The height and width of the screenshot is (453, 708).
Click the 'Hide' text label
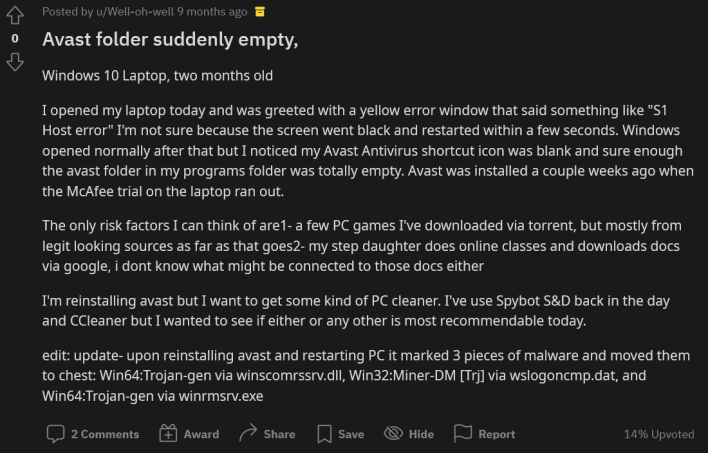tap(421, 434)
